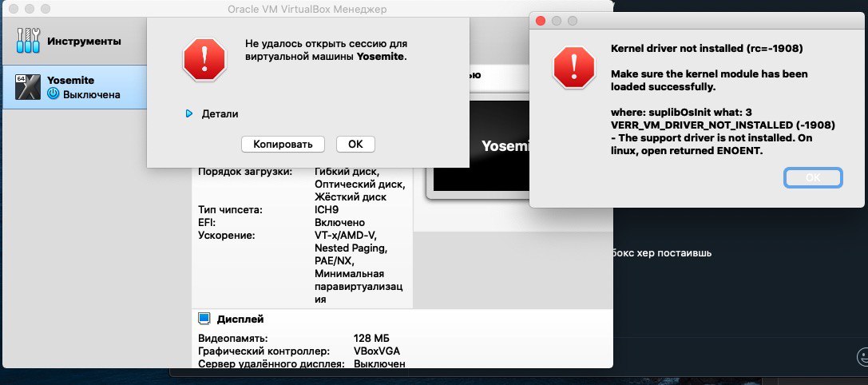Click OK in the session error dialog
The width and height of the screenshot is (868, 385).
(x=355, y=144)
